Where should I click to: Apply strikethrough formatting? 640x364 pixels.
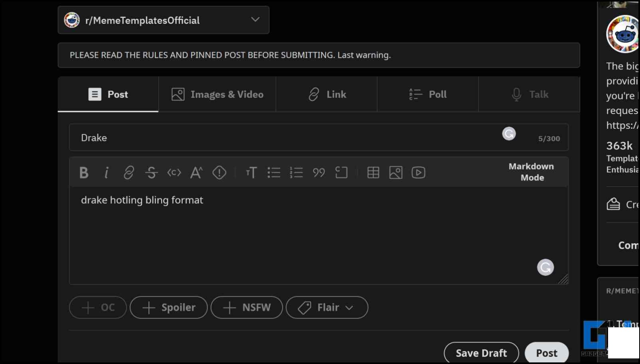pos(151,173)
